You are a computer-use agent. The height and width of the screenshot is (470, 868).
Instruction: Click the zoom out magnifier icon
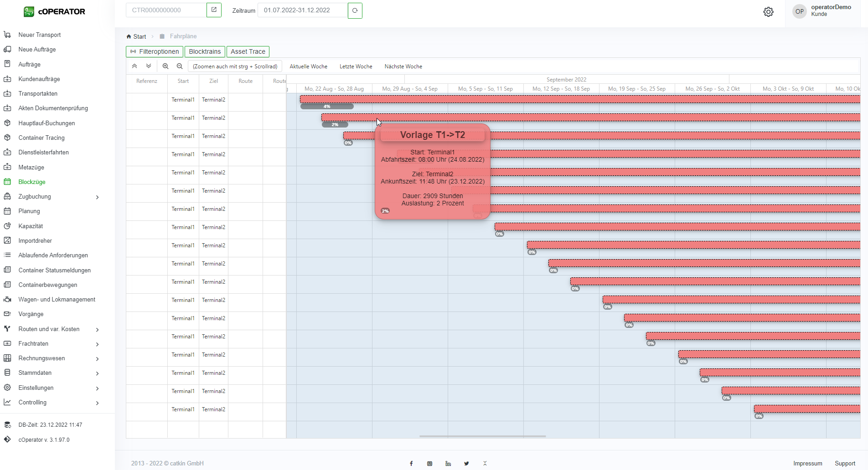click(180, 66)
